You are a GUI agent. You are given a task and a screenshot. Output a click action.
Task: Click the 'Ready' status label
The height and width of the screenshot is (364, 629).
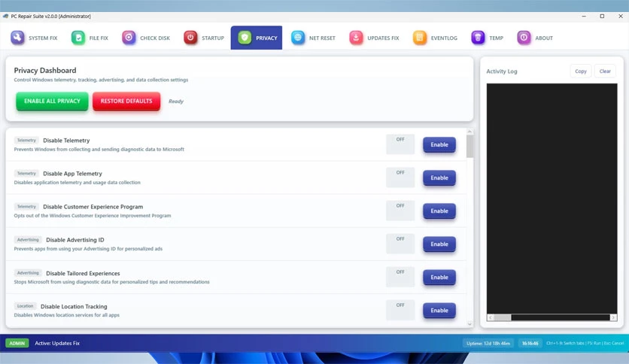(x=176, y=102)
